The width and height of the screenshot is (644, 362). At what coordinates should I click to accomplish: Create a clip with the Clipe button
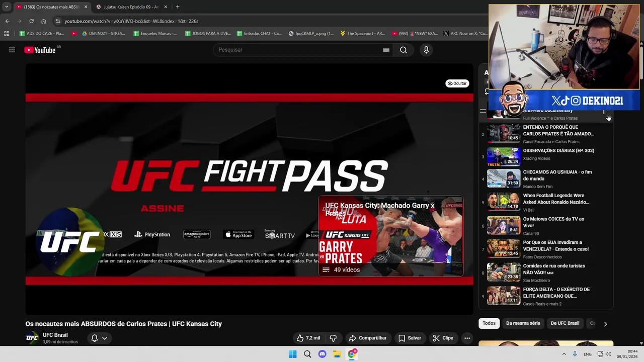pyautogui.click(x=443, y=338)
